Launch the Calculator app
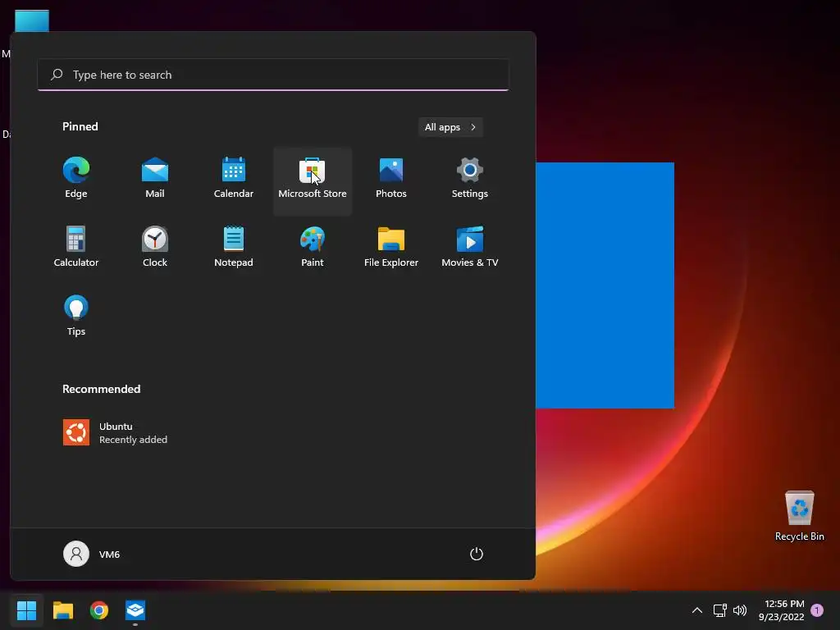The width and height of the screenshot is (840, 630). (x=76, y=248)
